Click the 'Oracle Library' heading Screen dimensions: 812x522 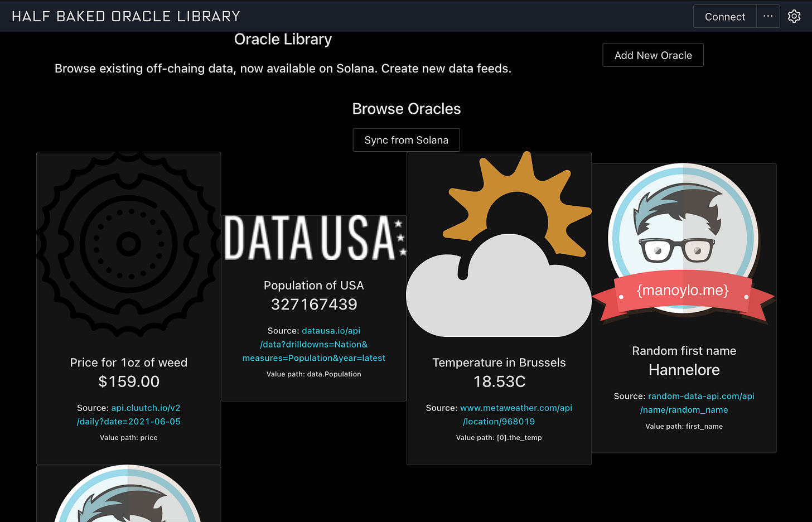[283, 39]
